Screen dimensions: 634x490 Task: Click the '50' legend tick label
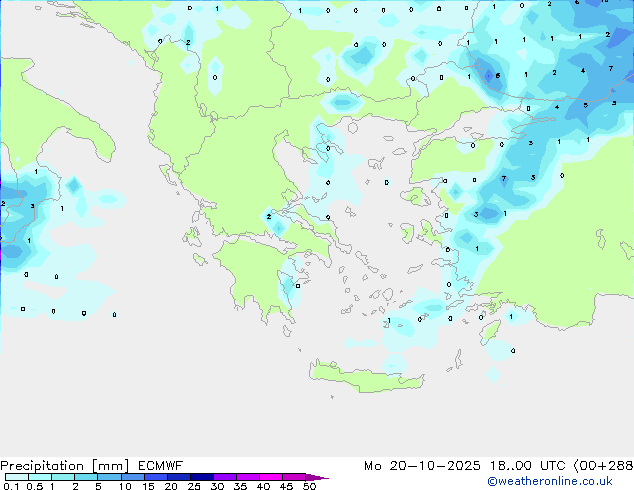click(x=309, y=486)
